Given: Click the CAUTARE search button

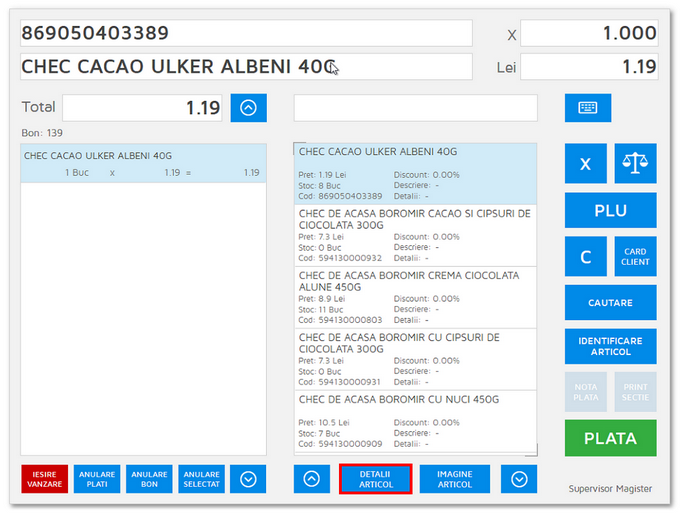Looking at the screenshot, I should click(610, 302).
